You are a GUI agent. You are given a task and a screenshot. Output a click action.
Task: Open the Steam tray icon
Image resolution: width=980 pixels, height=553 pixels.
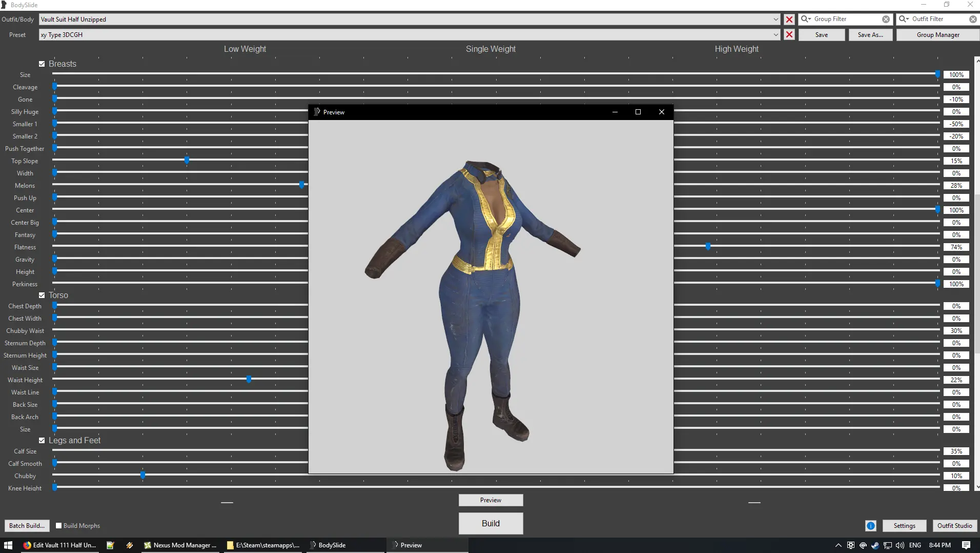(x=875, y=545)
